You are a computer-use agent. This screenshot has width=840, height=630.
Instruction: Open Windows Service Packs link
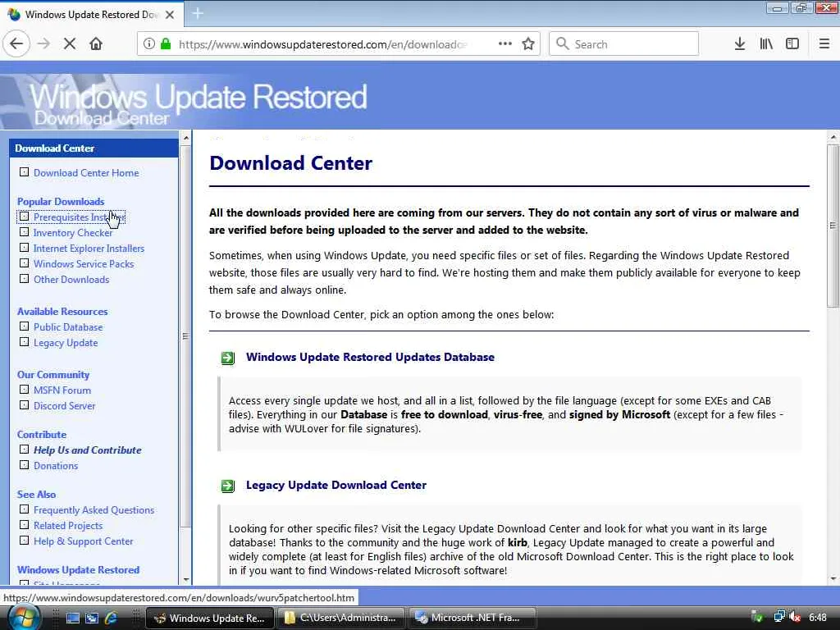[x=84, y=264]
